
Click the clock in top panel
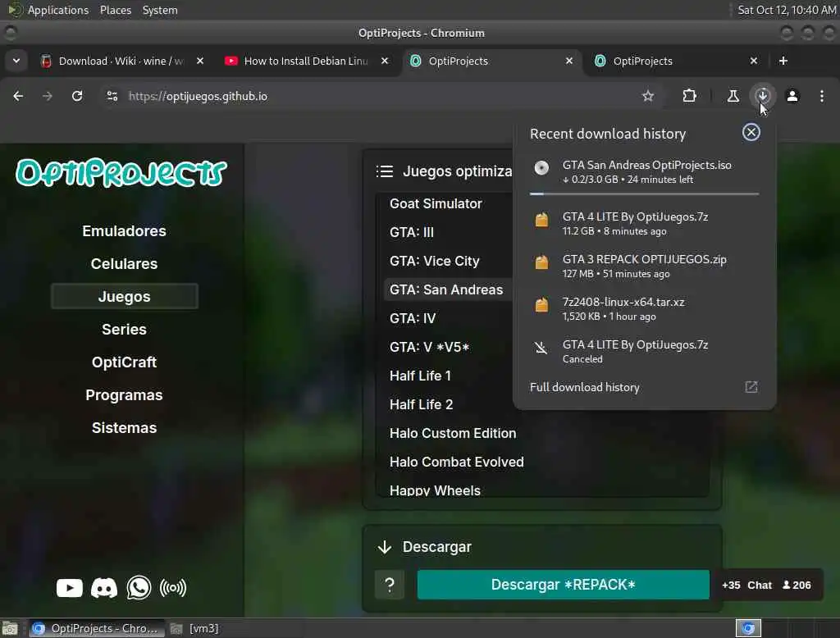(x=787, y=10)
